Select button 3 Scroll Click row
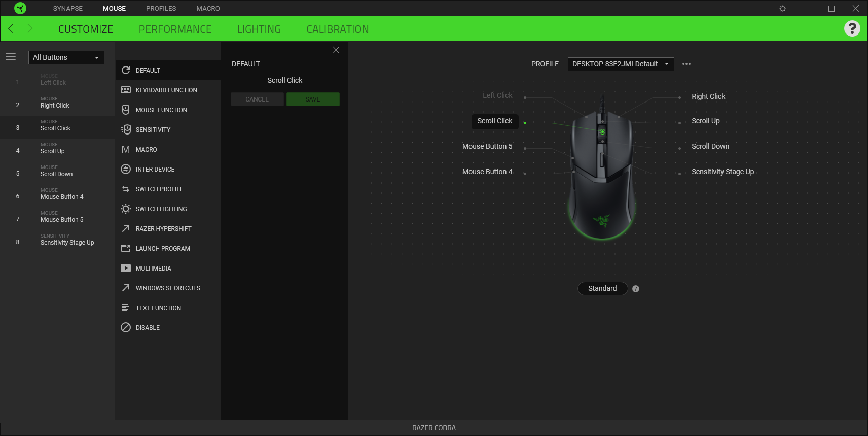868x436 pixels. click(x=58, y=127)
